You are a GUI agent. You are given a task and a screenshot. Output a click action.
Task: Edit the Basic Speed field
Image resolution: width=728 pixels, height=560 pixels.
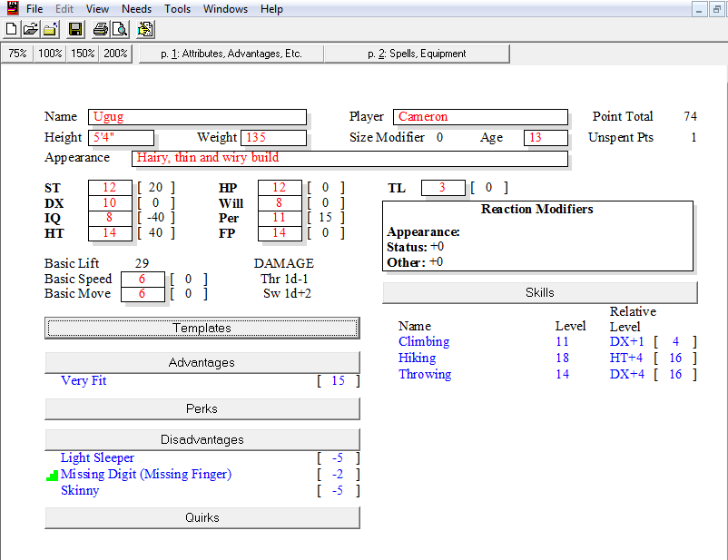coord(143,279)
